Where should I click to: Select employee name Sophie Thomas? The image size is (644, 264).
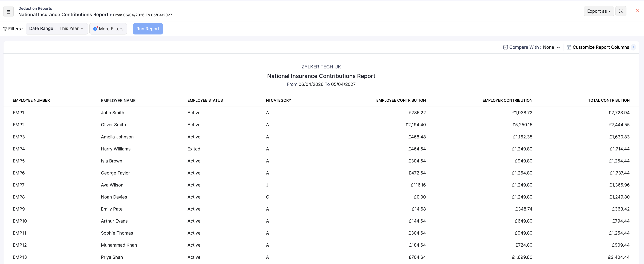117,233
